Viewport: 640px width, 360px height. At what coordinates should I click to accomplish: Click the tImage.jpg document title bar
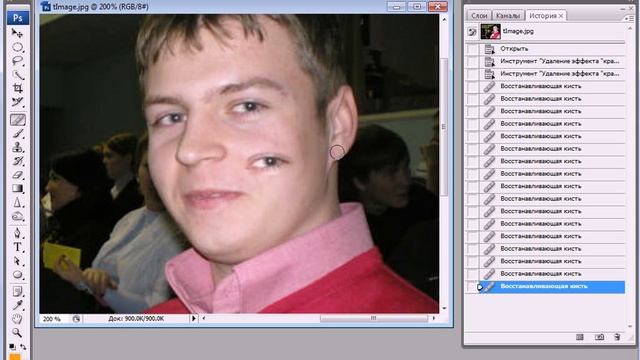[212, 7]
